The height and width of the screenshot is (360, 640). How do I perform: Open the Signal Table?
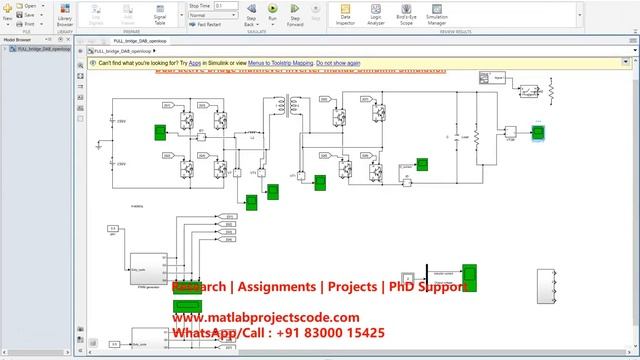point(160,16)
